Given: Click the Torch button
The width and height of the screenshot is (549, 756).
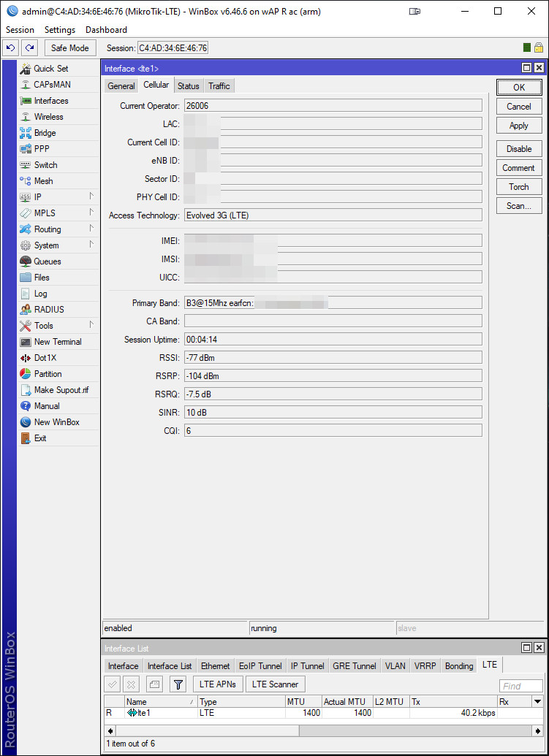Looking at the screenshot, I should (x=519, y=186).
